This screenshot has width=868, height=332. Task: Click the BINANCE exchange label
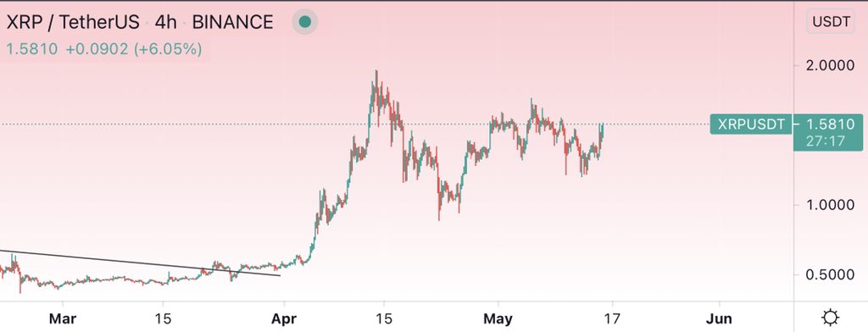(x=232, y=22)
